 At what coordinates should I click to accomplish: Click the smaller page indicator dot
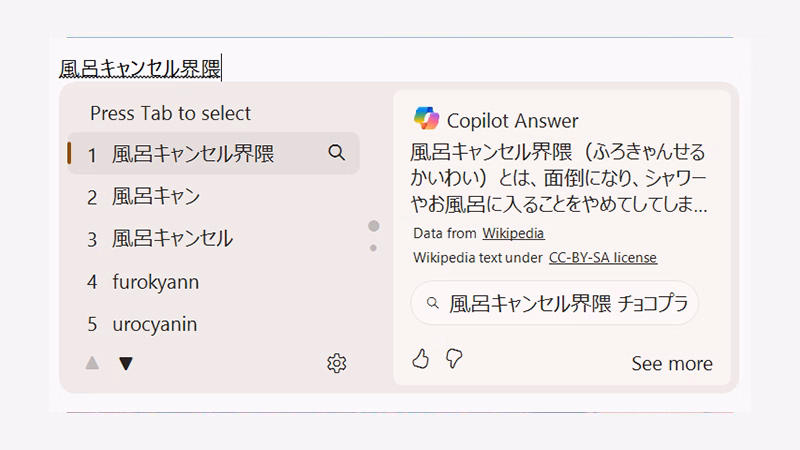point(374,247)
